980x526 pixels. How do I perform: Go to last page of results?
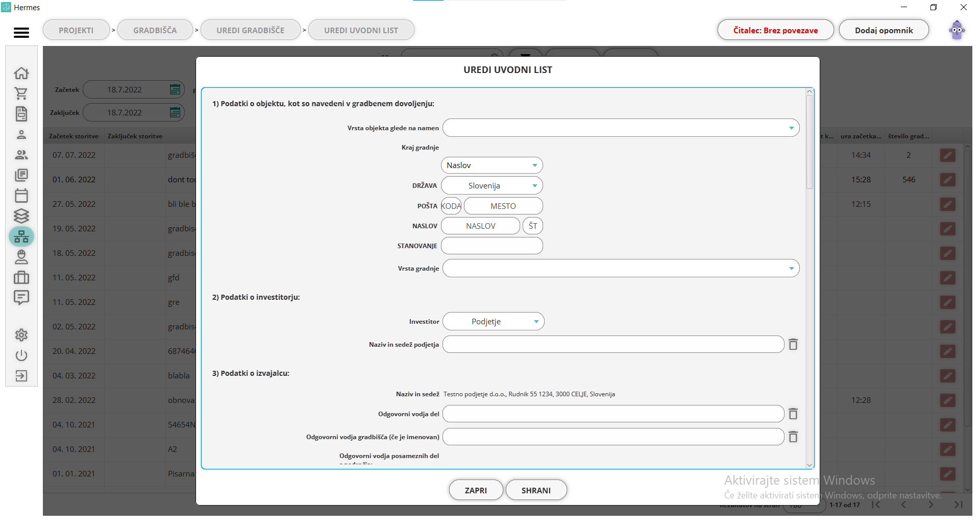pyautogui.click(x=959, y=505)
